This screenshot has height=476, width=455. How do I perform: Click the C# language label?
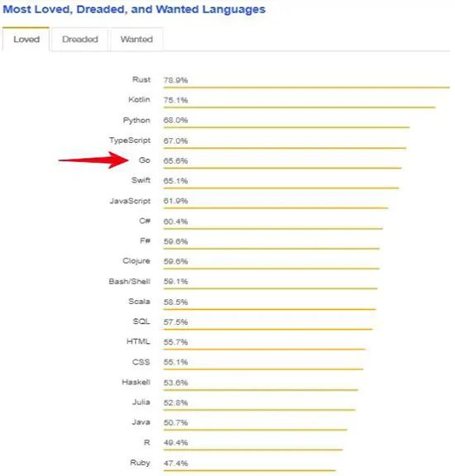click(x=145, y=221)
